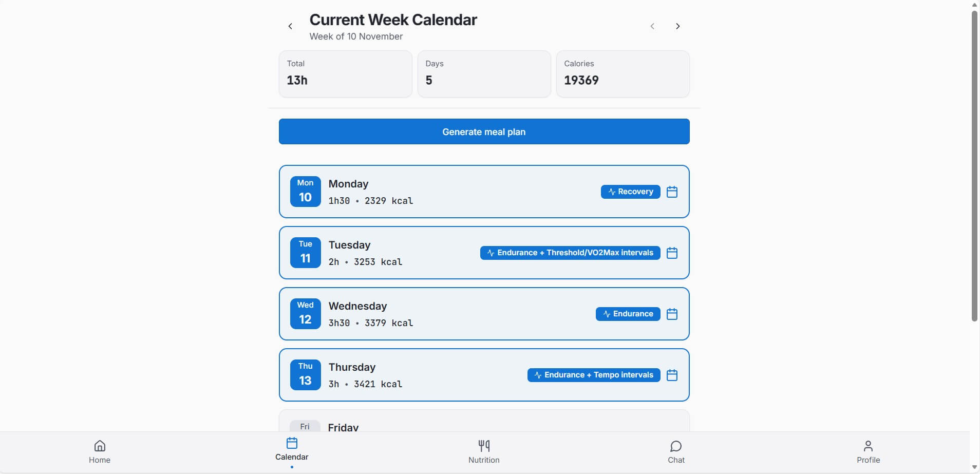980x474 pixels.
Task: Open the Chat tab
Action: (x=676, y=452)
